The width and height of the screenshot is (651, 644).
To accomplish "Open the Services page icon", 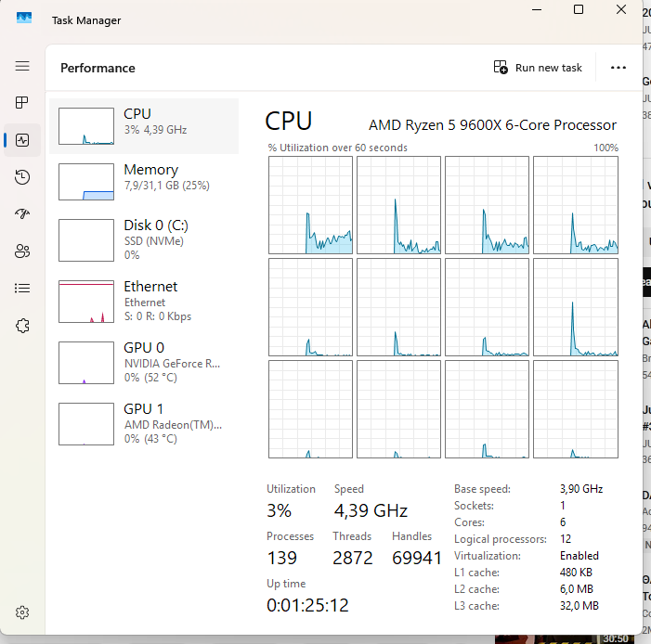I will [22, 326].
